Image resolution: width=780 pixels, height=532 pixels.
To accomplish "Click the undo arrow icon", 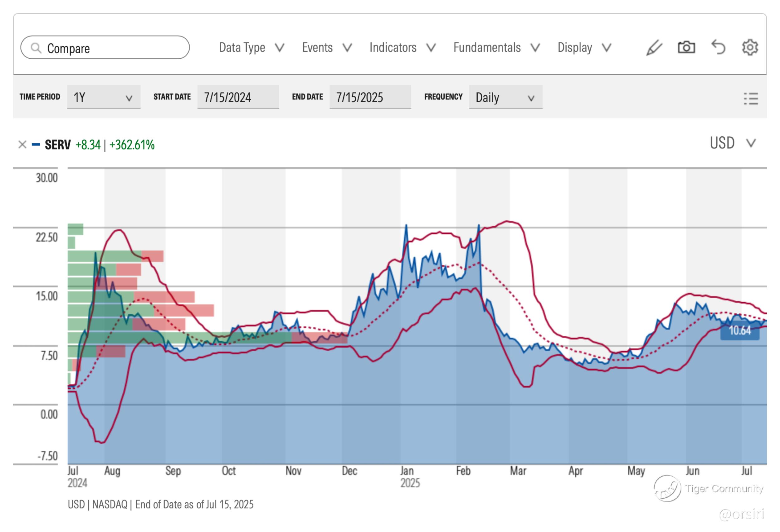I will click(x=718, y=47).
